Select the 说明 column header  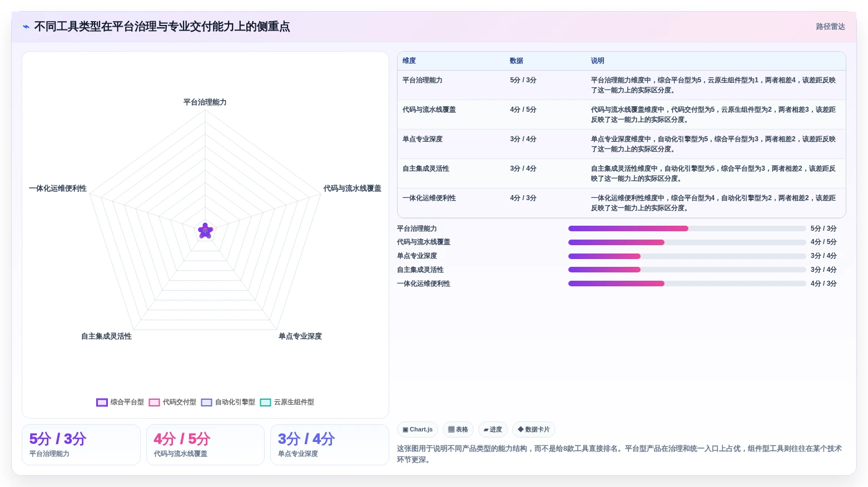598,61
